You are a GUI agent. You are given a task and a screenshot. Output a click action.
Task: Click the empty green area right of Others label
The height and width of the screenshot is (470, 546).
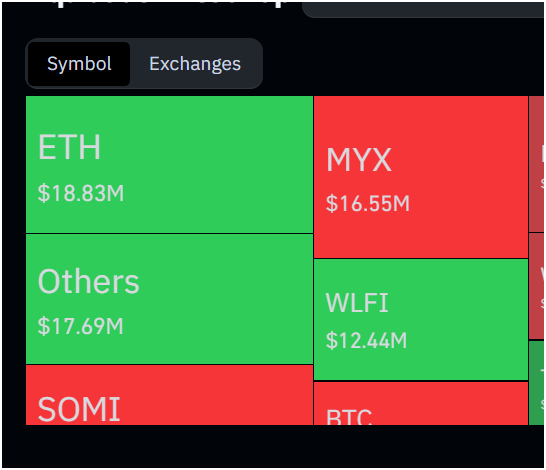coord(226,282)
